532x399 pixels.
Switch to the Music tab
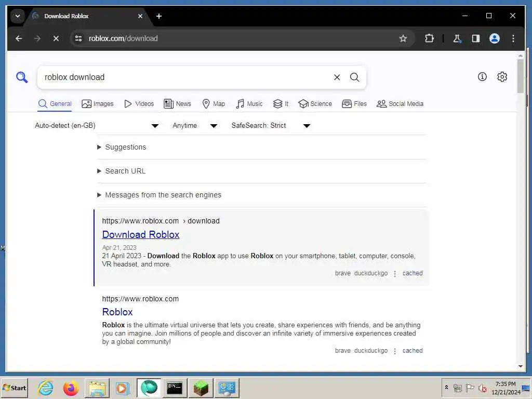249,104
